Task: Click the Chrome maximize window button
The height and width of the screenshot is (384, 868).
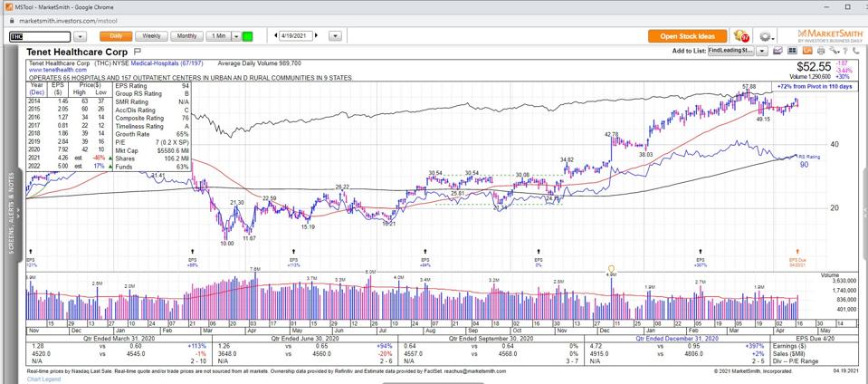Action: 847,7
